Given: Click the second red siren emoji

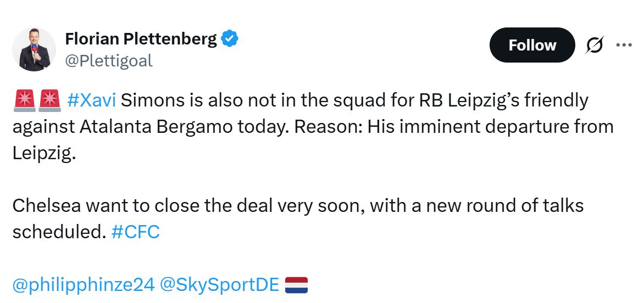Looking at the screenshot, I should (49, 100).
